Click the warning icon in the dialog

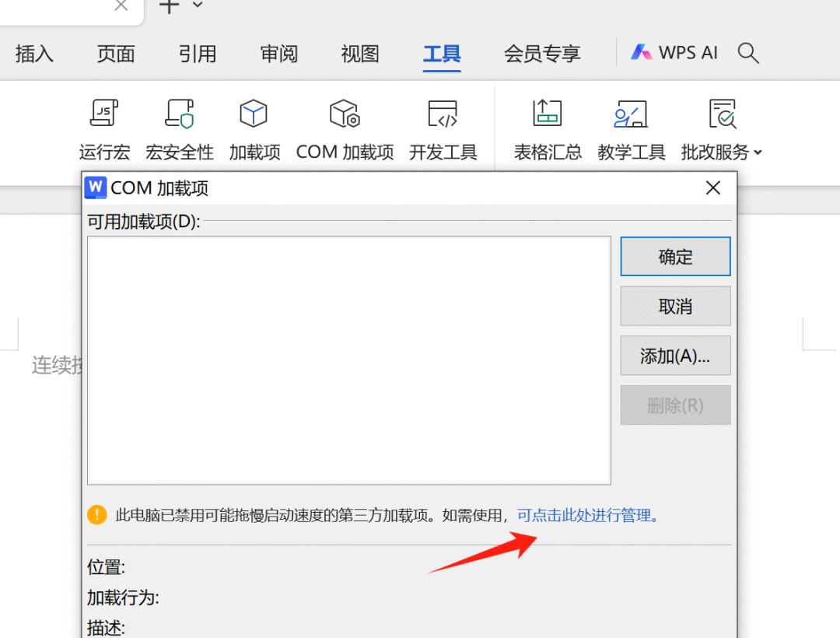96,514
